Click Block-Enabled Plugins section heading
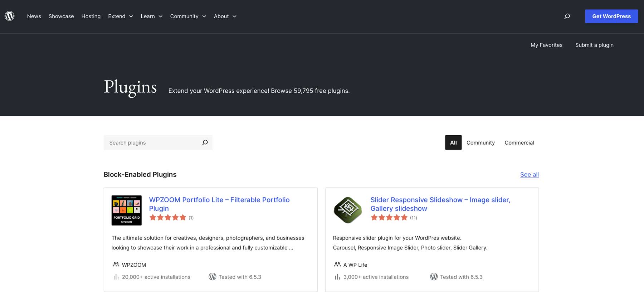 coord(140,174)
